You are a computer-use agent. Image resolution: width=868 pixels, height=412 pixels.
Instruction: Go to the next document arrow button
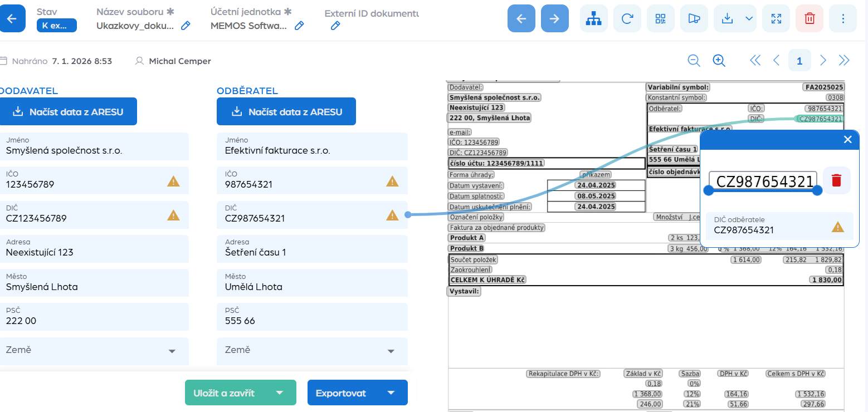point(555,18)
